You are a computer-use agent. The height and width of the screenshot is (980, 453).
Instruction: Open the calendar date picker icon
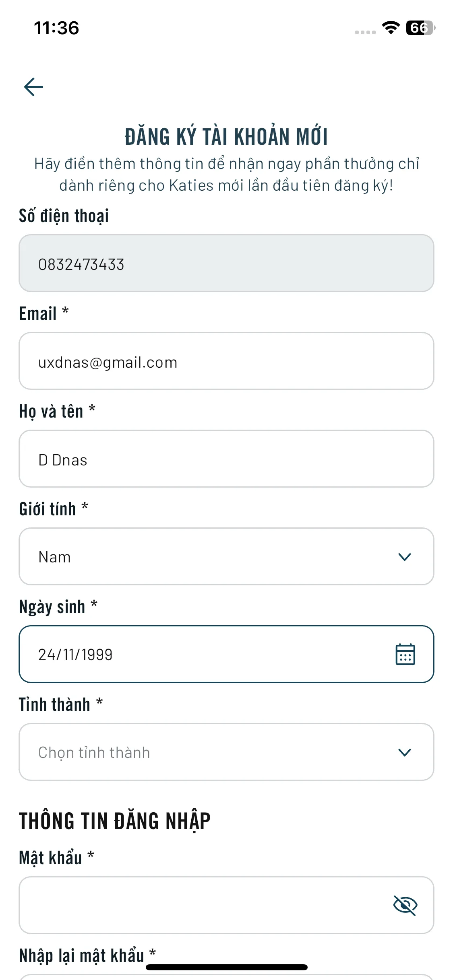(405, 655)
